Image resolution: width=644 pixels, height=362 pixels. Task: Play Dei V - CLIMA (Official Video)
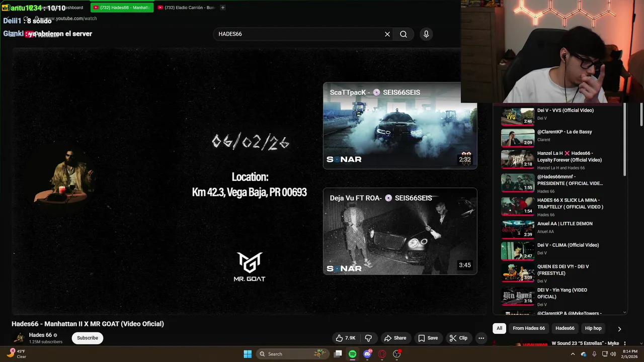(568, 245)
